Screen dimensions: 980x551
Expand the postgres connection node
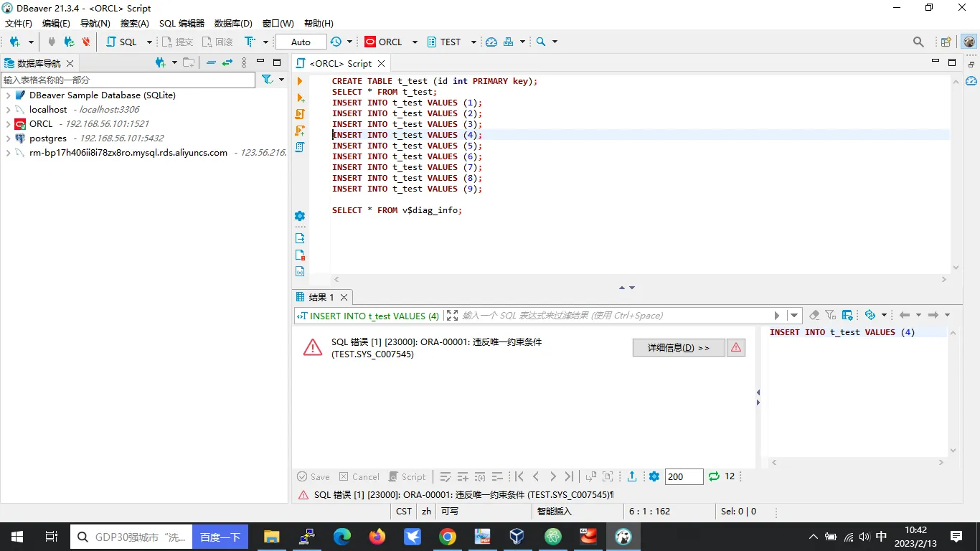click(8, 138)
